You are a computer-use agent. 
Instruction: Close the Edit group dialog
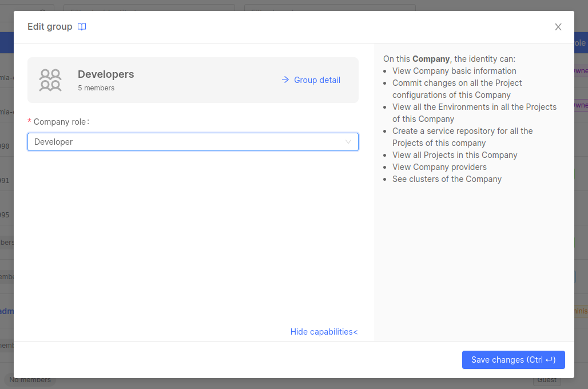point(558,27)
